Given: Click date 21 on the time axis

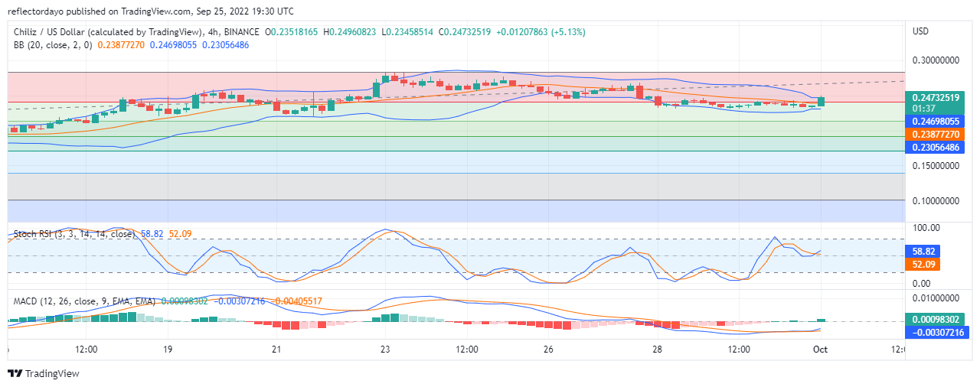Looking at the screenshot, I should point(276,350).
